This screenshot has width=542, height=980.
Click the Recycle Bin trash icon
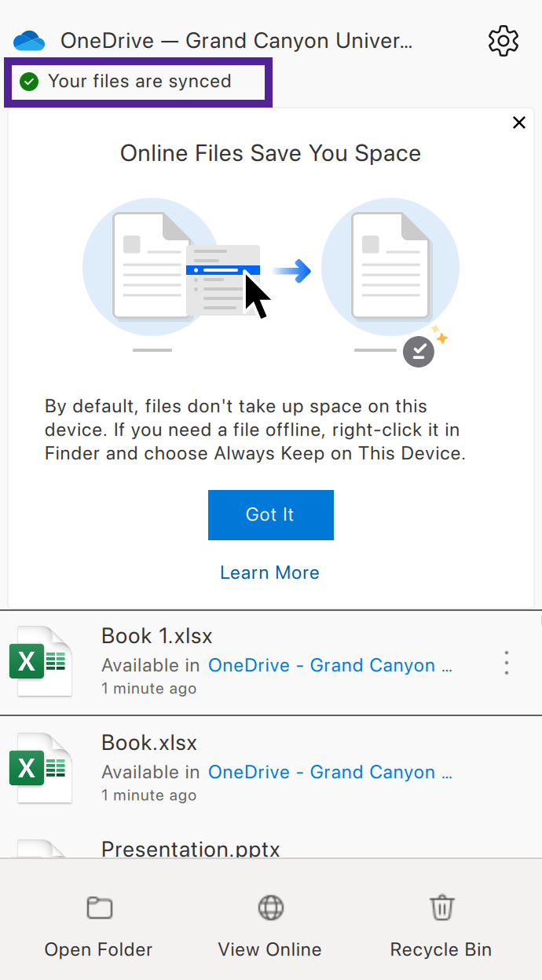442,908
